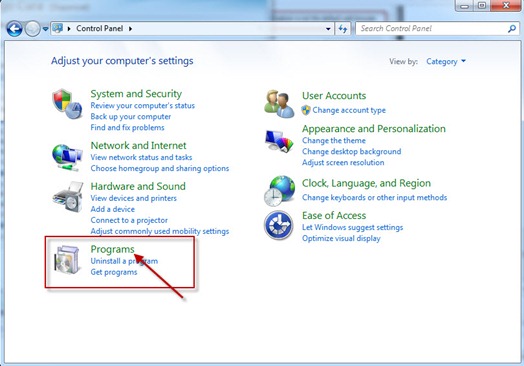The image size is (524, 366).
Task: Open Appearance and Personalization category
Action: [374, 129]
